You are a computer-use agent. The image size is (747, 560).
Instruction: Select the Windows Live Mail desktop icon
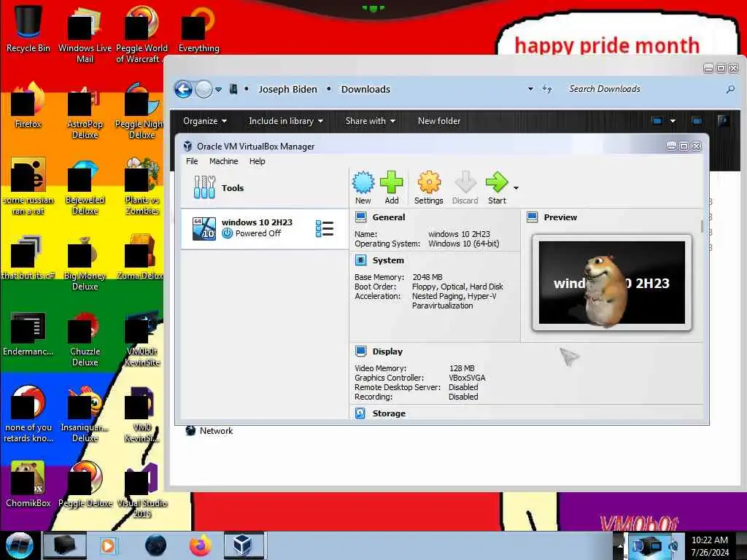(x=85, y=35)
